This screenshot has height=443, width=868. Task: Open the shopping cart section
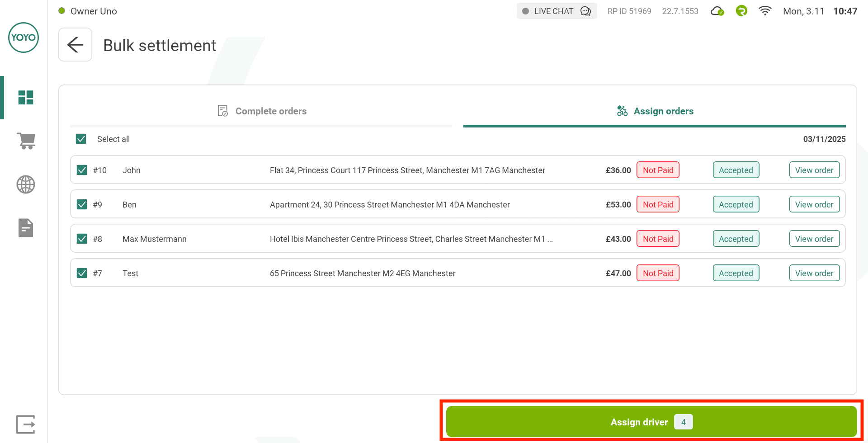point(26,141)
